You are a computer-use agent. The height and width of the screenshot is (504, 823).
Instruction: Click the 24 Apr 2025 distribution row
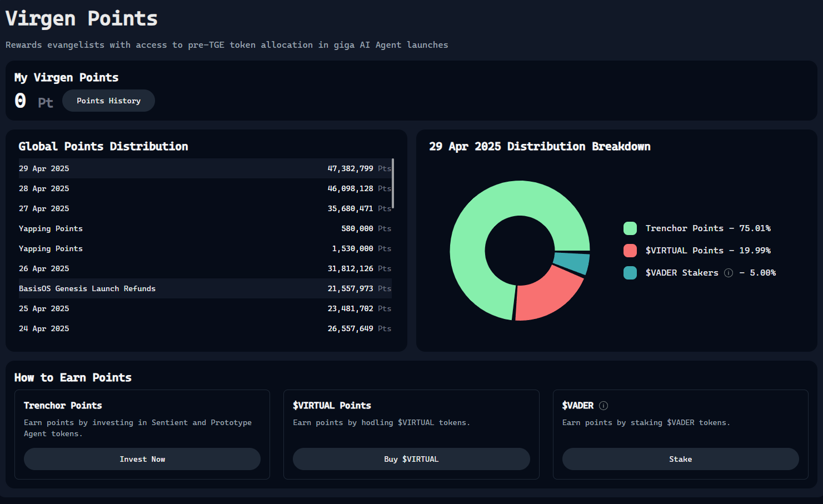tap(204, 328)
